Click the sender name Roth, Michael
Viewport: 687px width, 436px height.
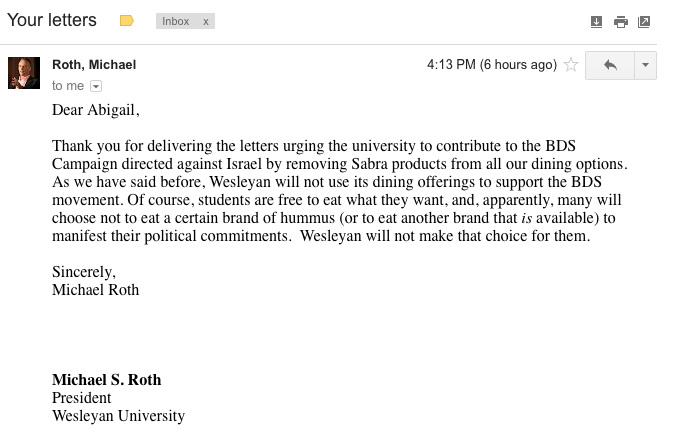pyautogui.click(x=94, y=64)
